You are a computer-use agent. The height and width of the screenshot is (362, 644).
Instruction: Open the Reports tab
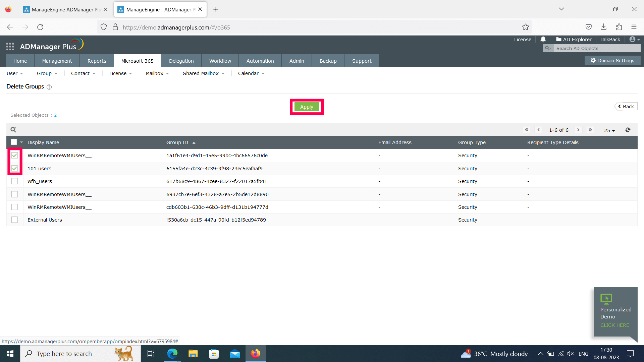[x=97, y=61]
